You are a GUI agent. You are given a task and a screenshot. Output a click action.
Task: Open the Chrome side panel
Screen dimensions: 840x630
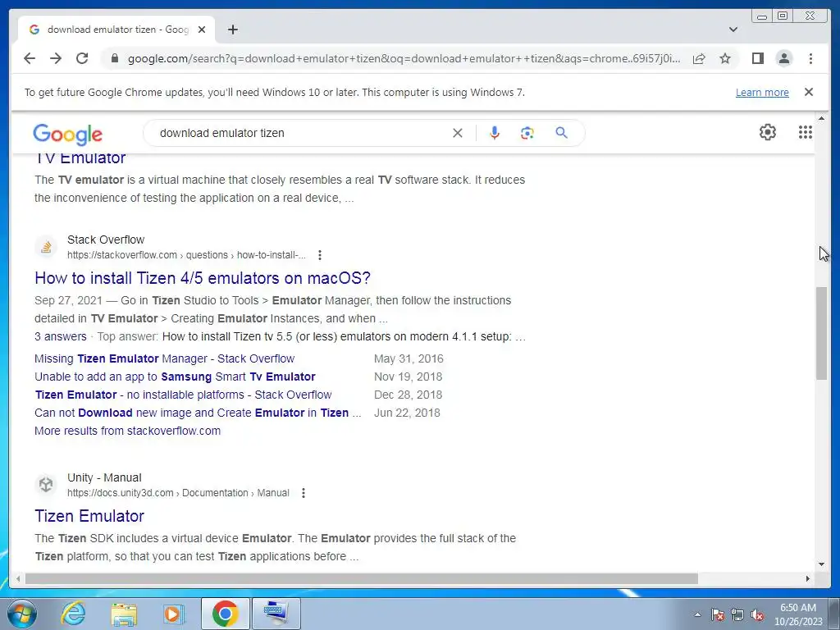tap(757, 58)
